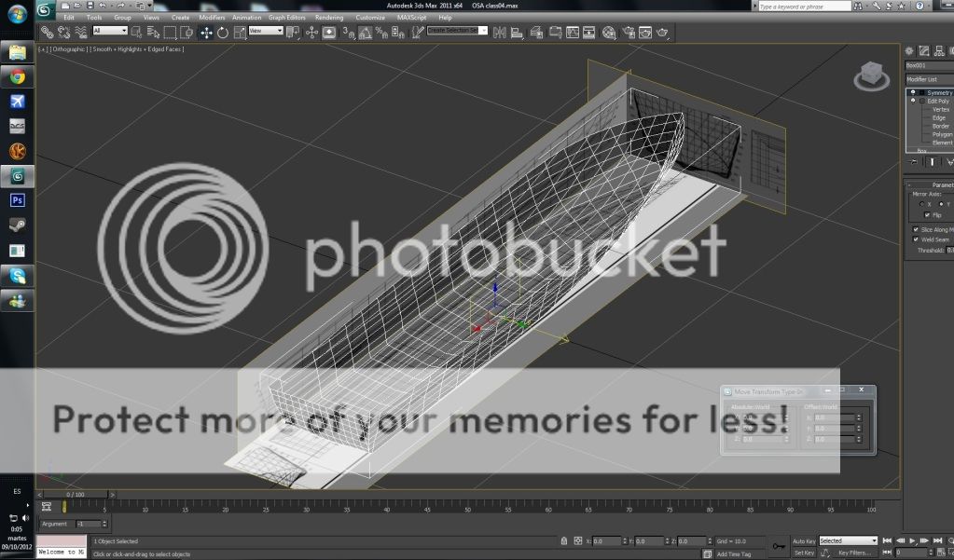This screenshot has width=954, height=560.
Task: Open the Modifiers menu
Action: (212, 17)
